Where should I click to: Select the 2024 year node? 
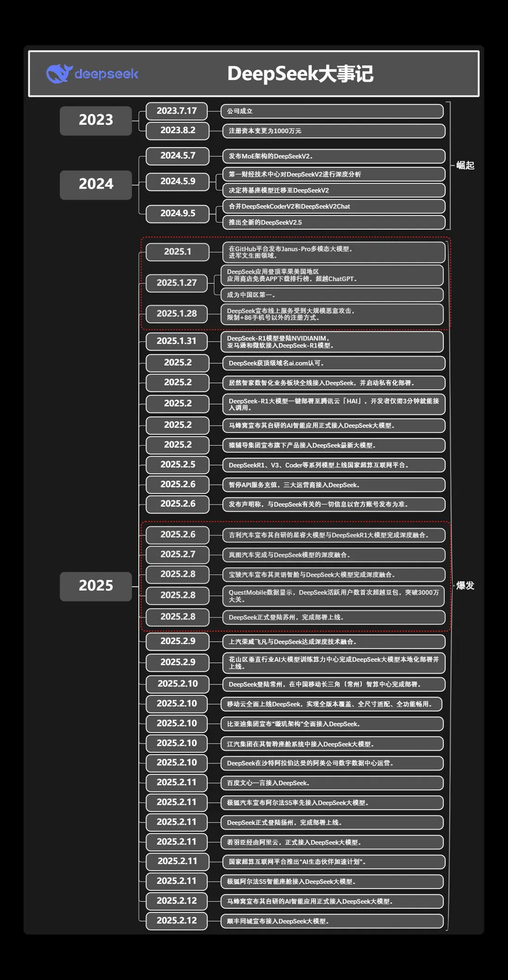pyautogui.click(x=96, y=184)
